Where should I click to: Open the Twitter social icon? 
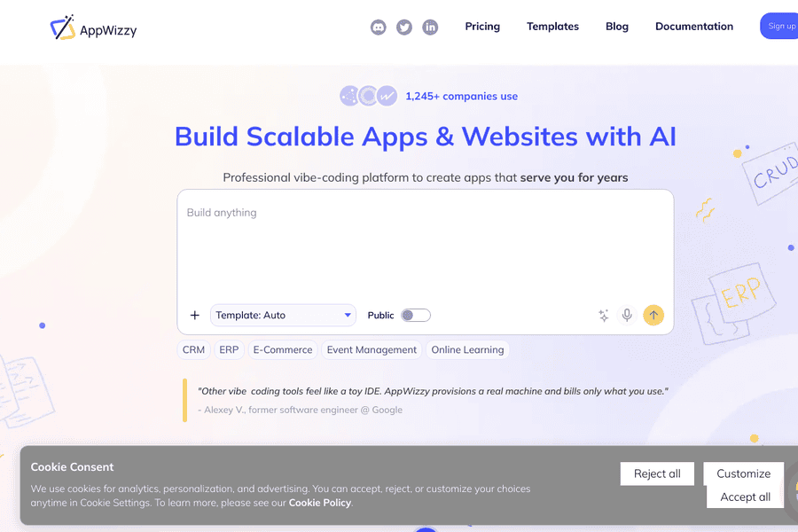click(x=404, y=27)
